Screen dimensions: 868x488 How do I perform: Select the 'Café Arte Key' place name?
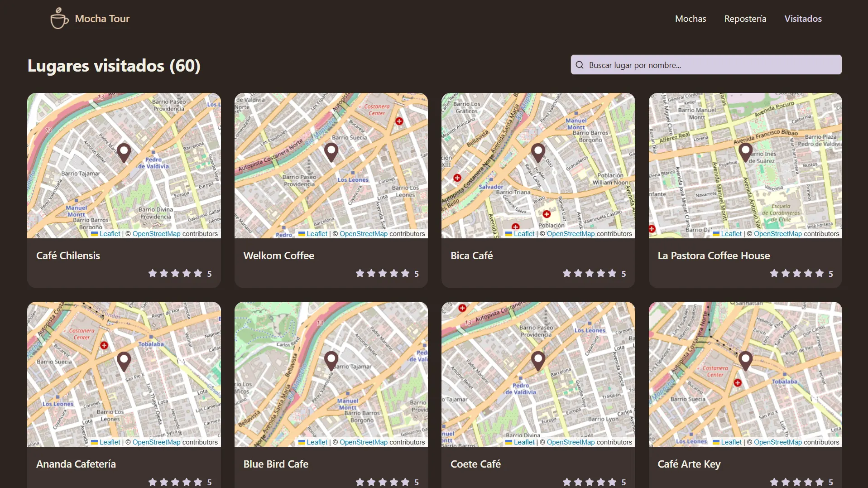click(x=689, y=464)
